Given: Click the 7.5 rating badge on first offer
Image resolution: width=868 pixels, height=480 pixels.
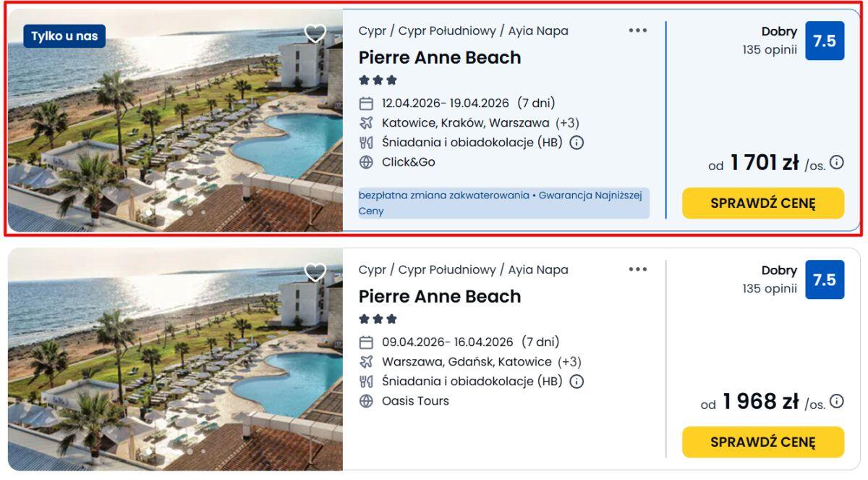Looking at the screenshot, I should pyautogui.click(x=825, y=41).
